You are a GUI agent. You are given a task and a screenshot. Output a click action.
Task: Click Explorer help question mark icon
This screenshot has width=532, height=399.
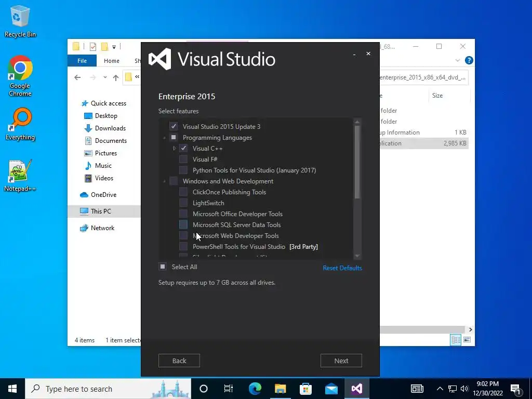469,60
